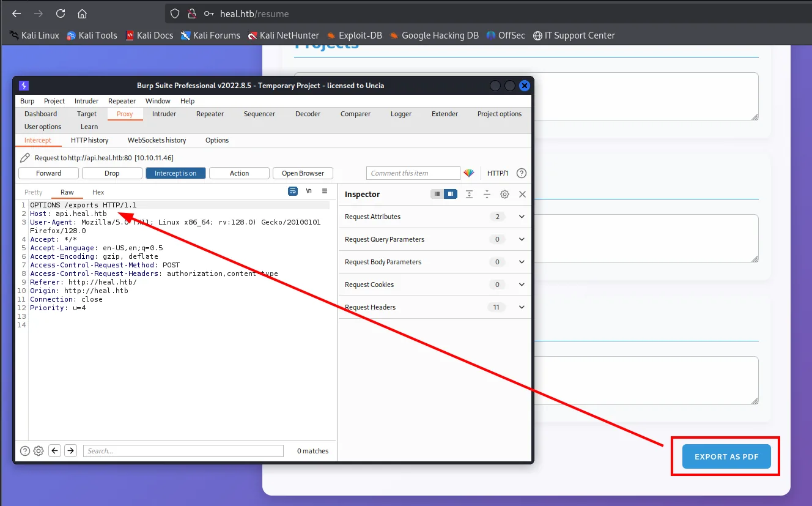Screen dimensions: 812x506
Task: Switch to Sequencer tab
Action: tap(259, 114)
